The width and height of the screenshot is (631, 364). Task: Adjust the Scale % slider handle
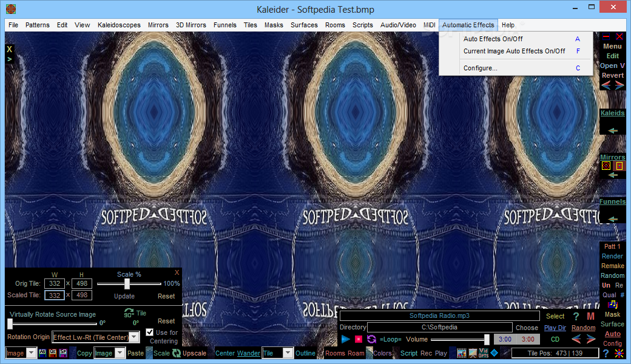tap(127, 283)
